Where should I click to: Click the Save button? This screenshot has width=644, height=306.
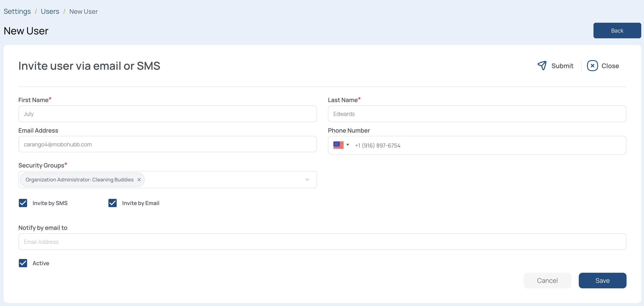[602, 280]
